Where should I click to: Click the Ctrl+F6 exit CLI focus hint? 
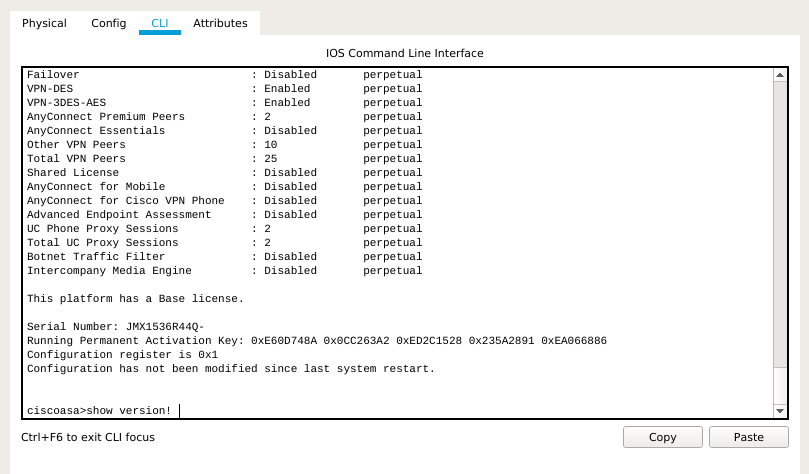(88, 437)
